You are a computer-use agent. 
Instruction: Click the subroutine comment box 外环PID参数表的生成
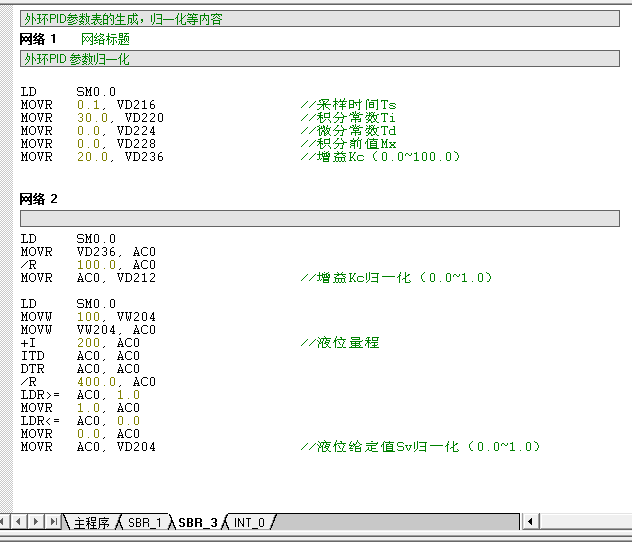pos(320,19)
